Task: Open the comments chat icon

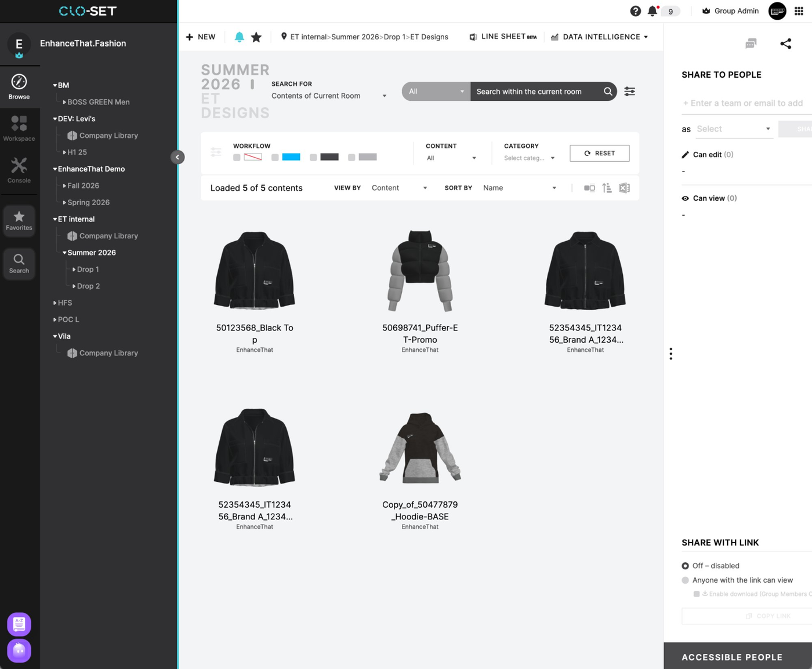Action: (751, 44)
